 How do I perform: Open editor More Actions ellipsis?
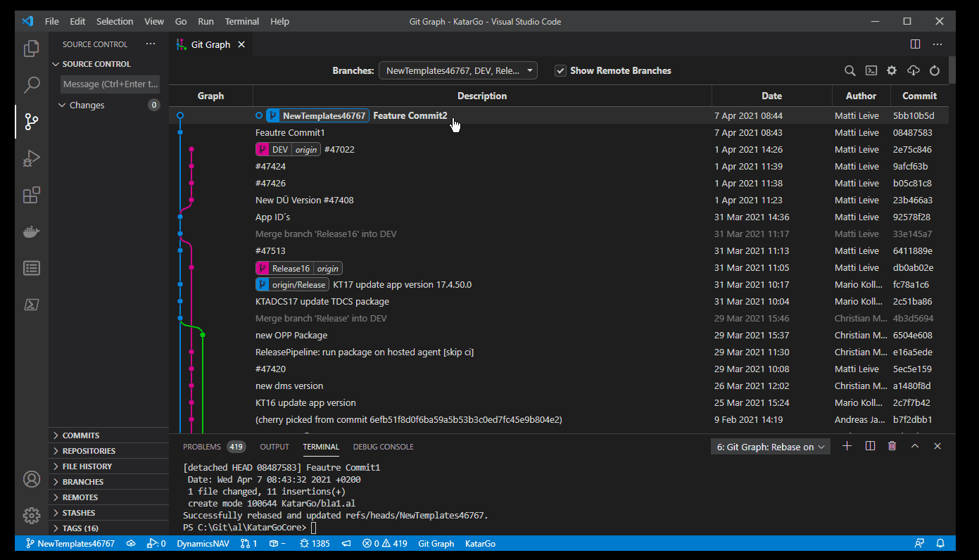[x=937, y=44]
